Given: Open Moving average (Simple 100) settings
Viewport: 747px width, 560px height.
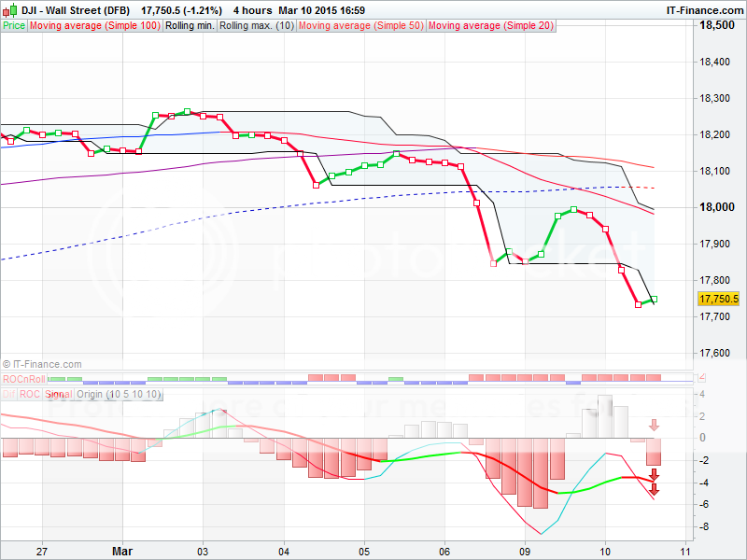Looking at the screenshot, I should pos(94,26).
